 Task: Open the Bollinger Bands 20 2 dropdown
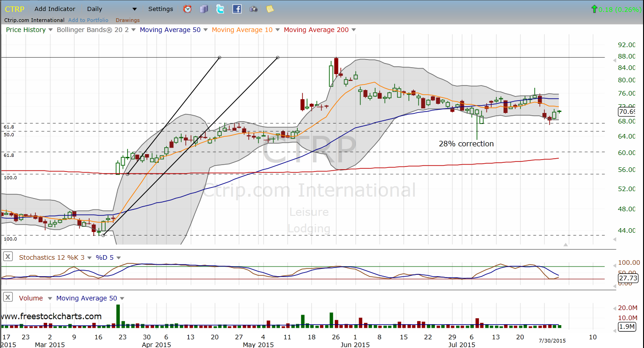pyautogui.click(x=133, y=30)
